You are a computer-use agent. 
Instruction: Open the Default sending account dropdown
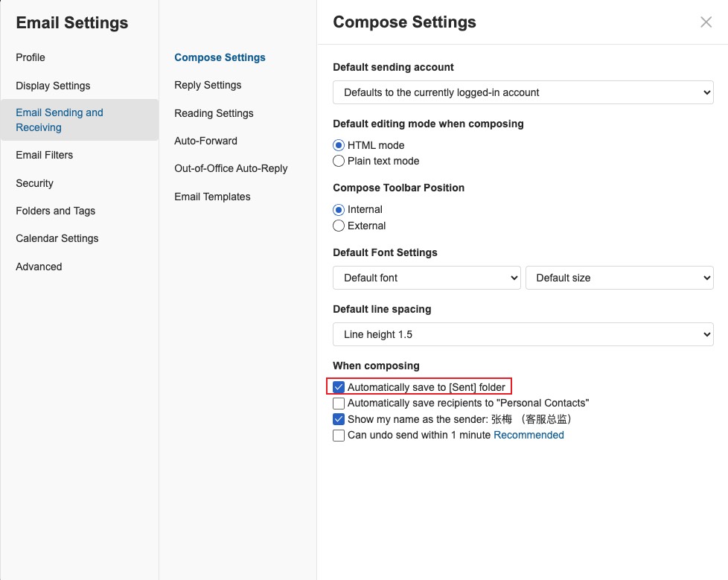click(523, 92)
